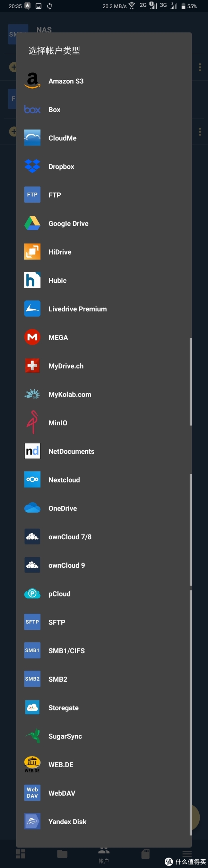Tap the Livedrive Premium icon
Viewport: 208px width, 868px height.
coord(32,309)
